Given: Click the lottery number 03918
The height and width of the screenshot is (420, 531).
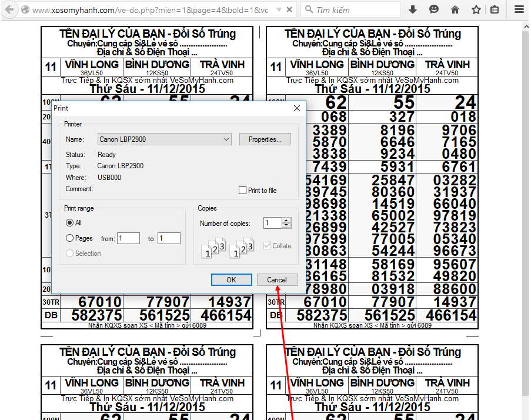Looking at the screenshot, I should pyautogui.click(x=393, y=289).
